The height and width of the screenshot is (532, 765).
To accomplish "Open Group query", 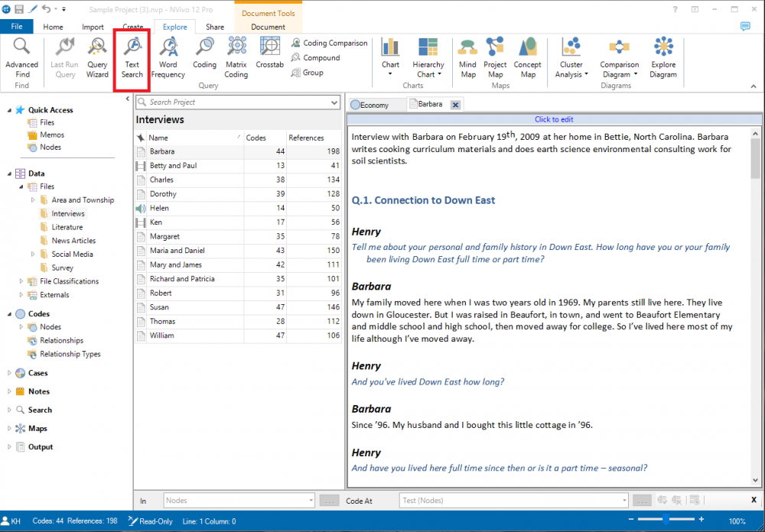I will point(307,73).
